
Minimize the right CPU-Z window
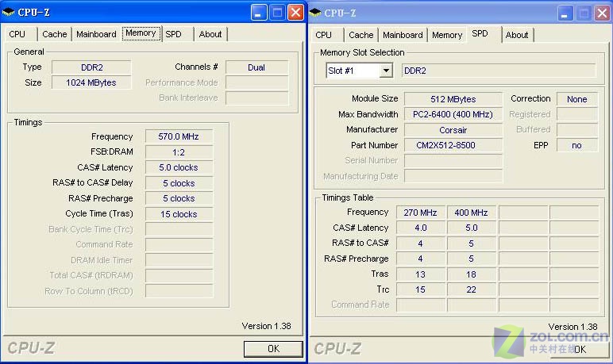(564, 13)
